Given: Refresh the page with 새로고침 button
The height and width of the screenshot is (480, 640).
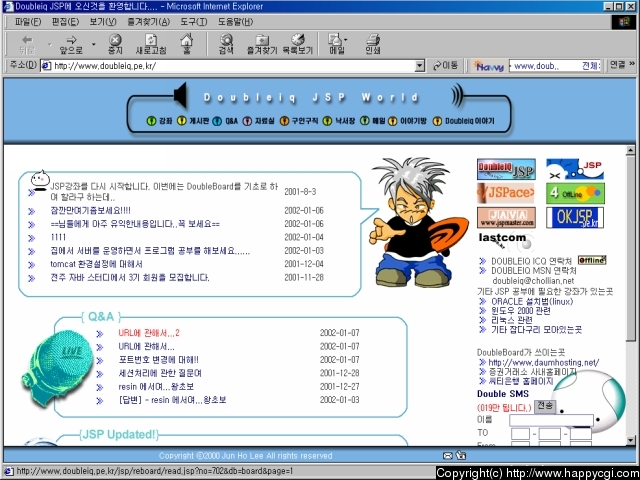Looking at the screenshot, I should (151, 44).
